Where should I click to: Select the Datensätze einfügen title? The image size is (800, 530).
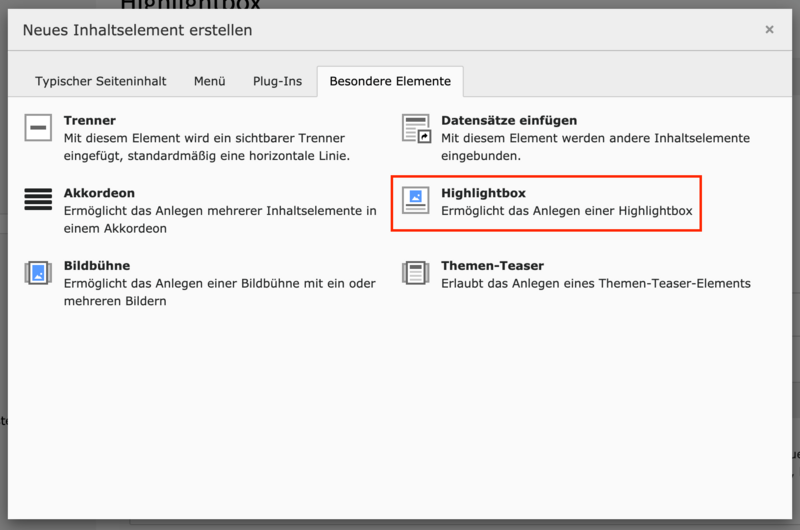[509, 120]
